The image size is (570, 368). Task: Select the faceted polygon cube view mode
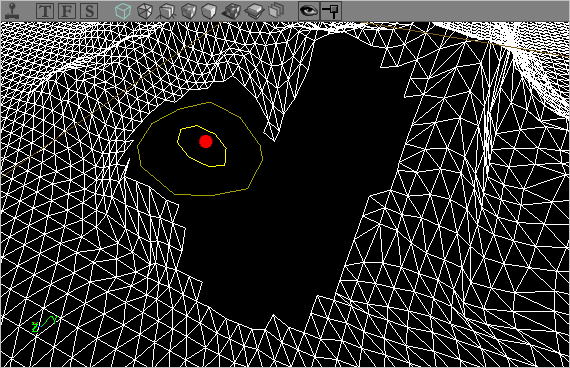[145, 11]
